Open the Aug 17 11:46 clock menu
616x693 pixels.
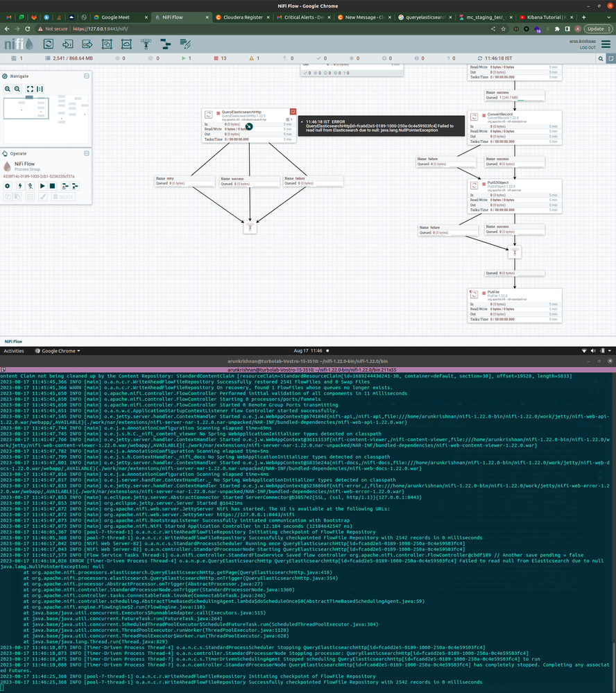pyautogui.click(x=308, y=351)
